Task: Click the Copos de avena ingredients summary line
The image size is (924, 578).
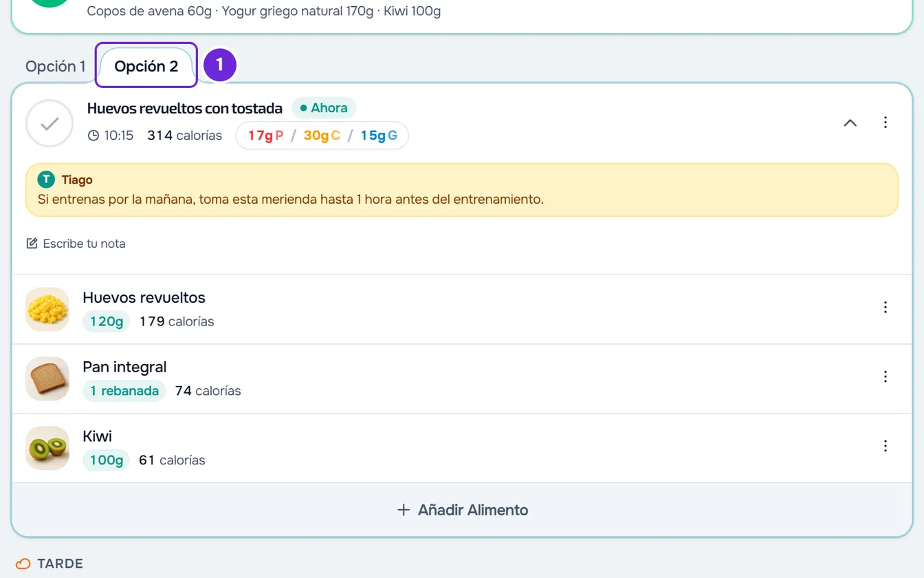Action: [x=264, y=11]
